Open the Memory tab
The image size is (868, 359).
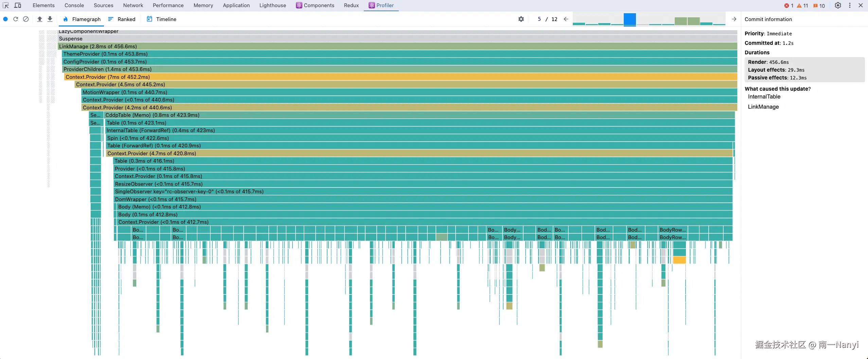coord(203,5)
